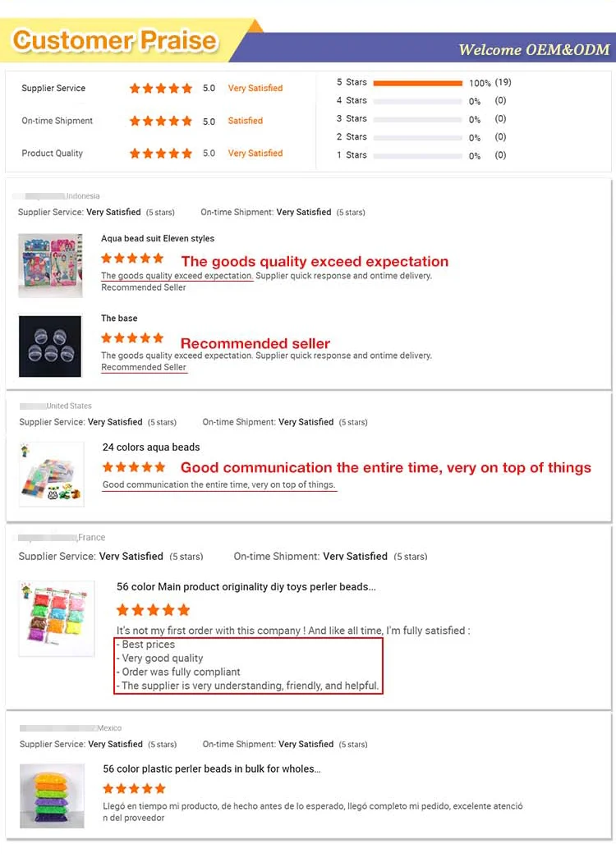The width and height of the screenshot is (616, 858).
Task: Click stars on The base review
Action: pos(132,338)
